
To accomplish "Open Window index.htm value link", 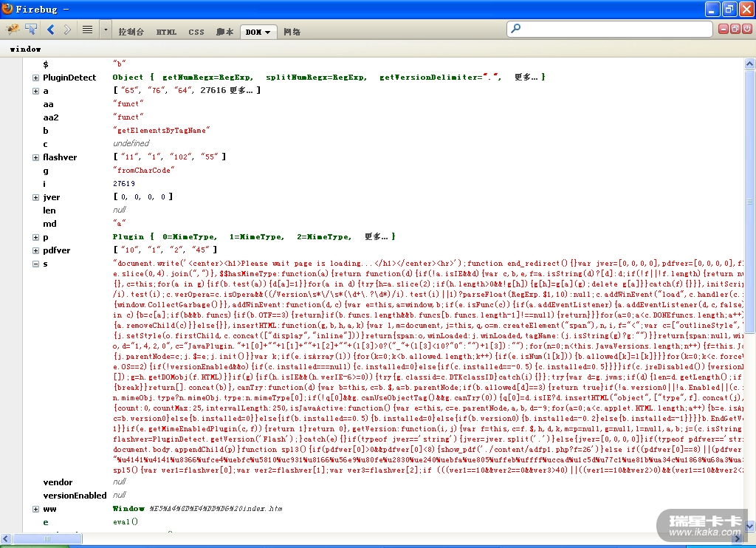I will pyautogui.click(x=198, y=508).
